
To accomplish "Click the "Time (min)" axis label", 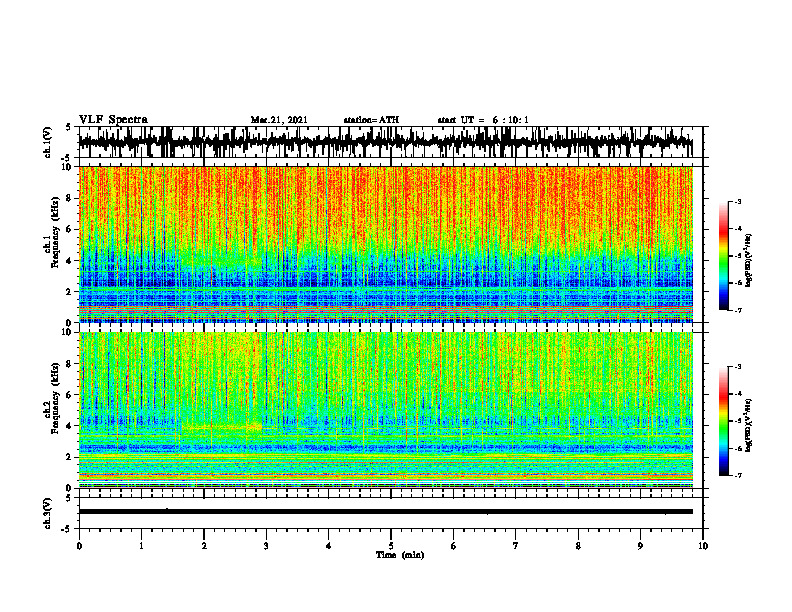I will 400,555.
